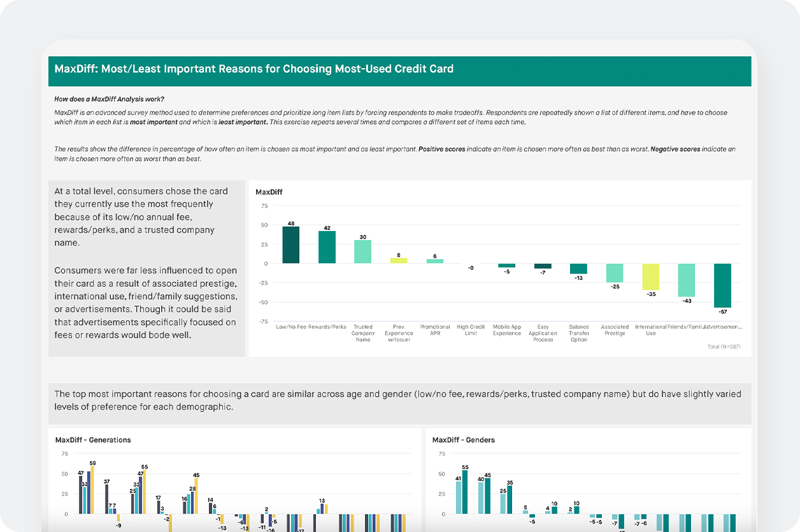The height and width of the screenshot is (532, 800).
Task: Select the bar labeled 40 in Genders chart
Action: [481, 498]
